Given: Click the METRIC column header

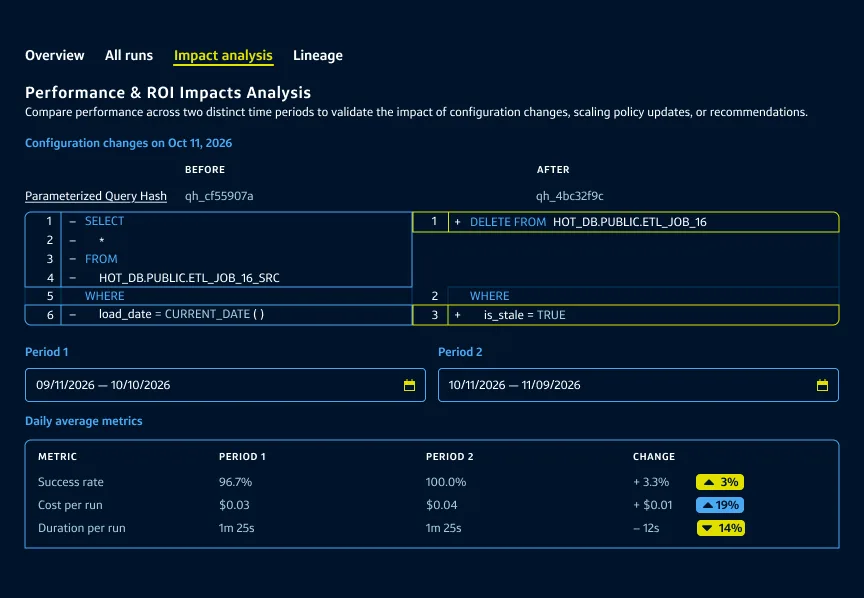Looking at the screenshot, I should click(x=57, y=457).
